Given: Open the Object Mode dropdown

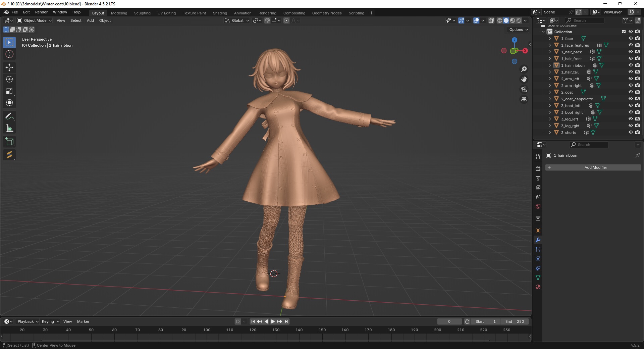Looking at the screenshot, I should click(35, 20).
